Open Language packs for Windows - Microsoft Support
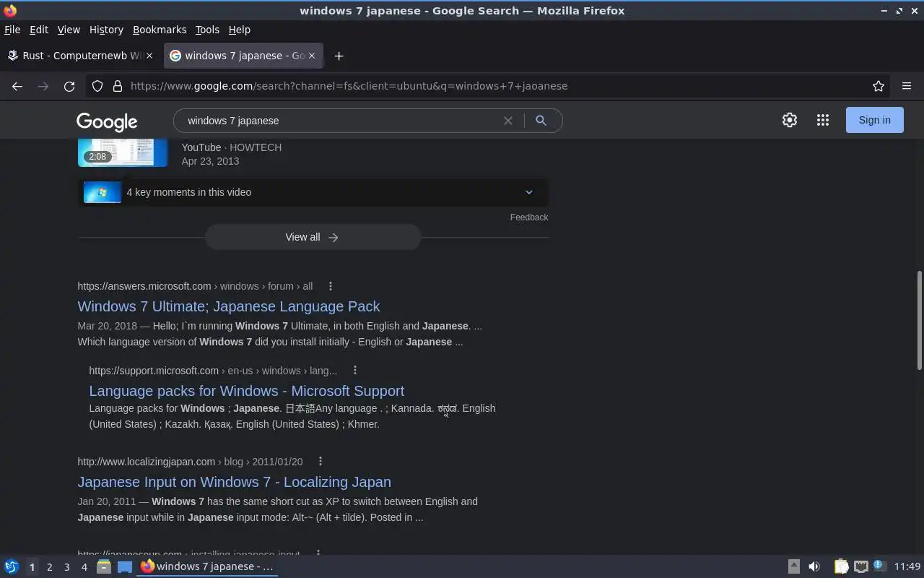 tap(247, 391)
